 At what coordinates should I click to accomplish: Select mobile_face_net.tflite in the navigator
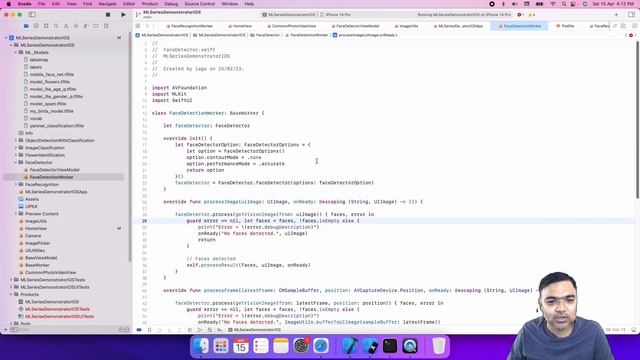point(51,74)
